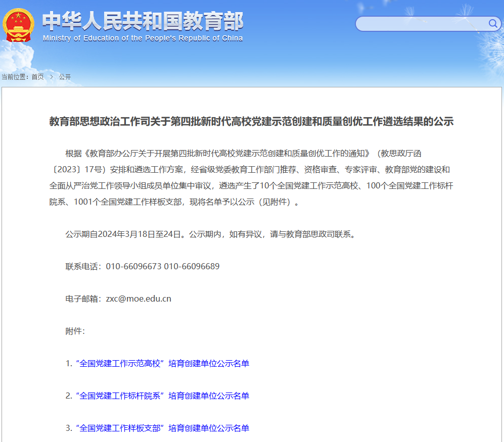504x442 pixels.
Task: Click the 公示期自2024年3月18日至24日 sentence
Action: coord(211,234)
